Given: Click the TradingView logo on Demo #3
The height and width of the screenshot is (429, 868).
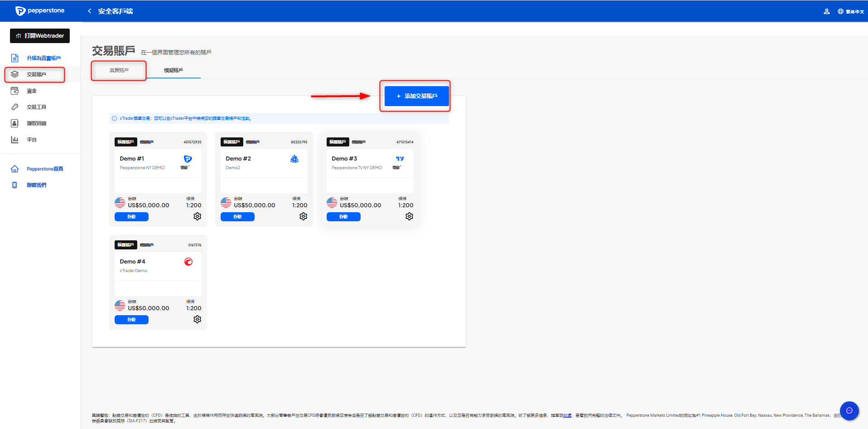Looking at the screenshot, I should point(400,159).
